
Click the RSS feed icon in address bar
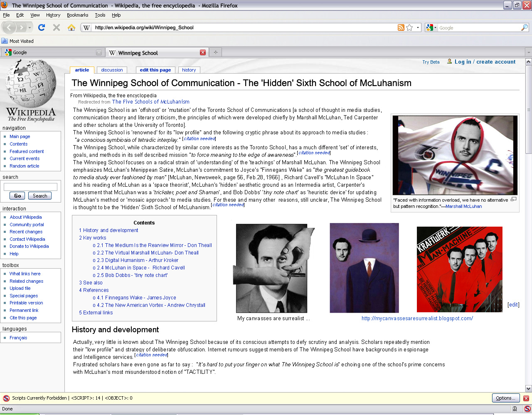[401, 27]
